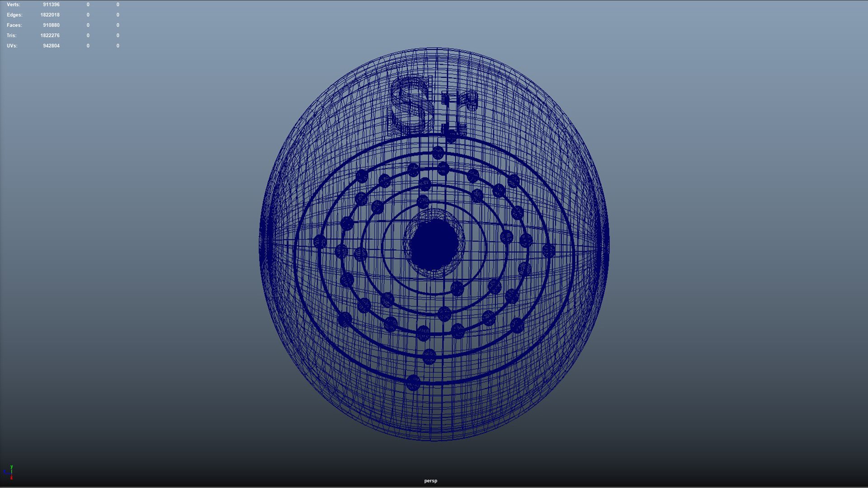
Task: Select the central nucleus sphere mesh
Action: click(434, 244)
